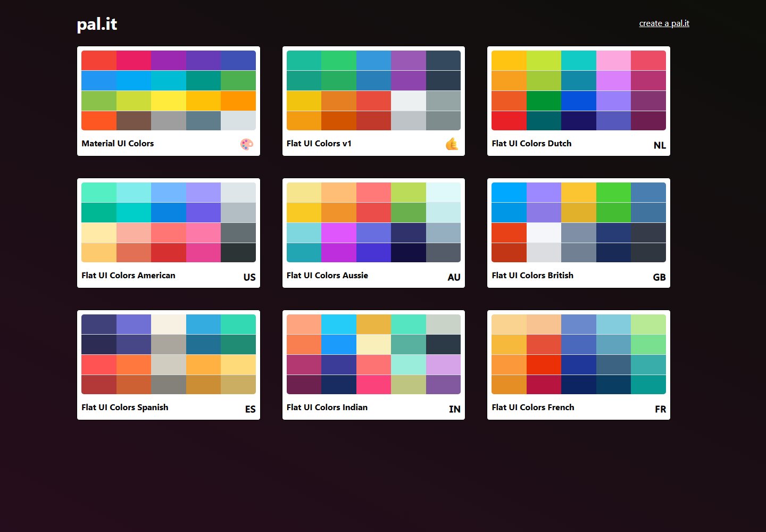Screen dimensions: 766x532
Task: Click the AU badge on Aussie palette
Action: pos(454,277)
